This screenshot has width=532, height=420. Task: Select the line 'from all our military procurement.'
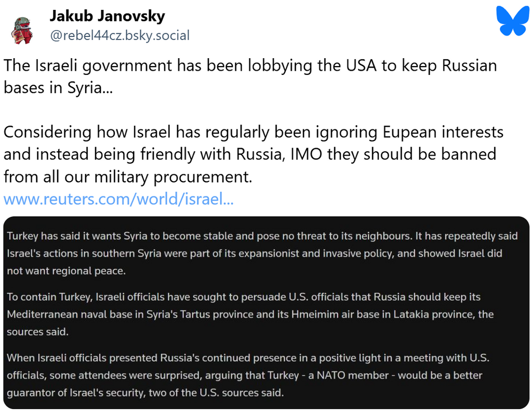tap(128, 177)
